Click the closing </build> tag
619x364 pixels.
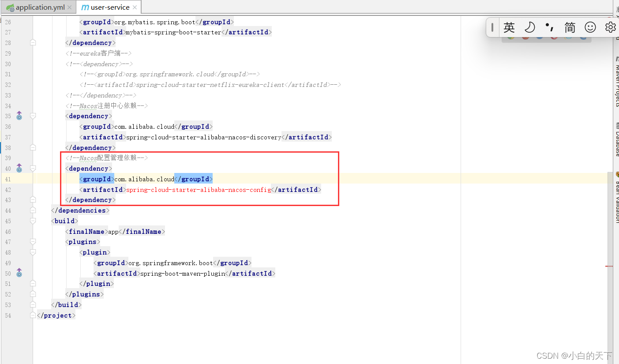pyautogui.click(x=67, y=305)
